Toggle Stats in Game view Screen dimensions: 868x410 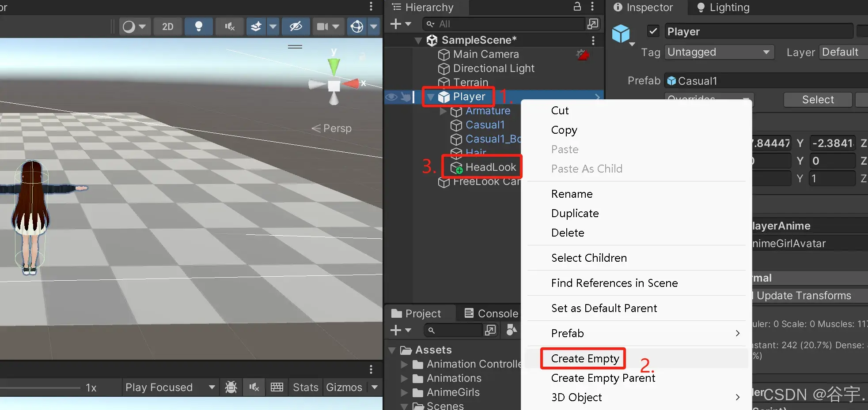305,387
